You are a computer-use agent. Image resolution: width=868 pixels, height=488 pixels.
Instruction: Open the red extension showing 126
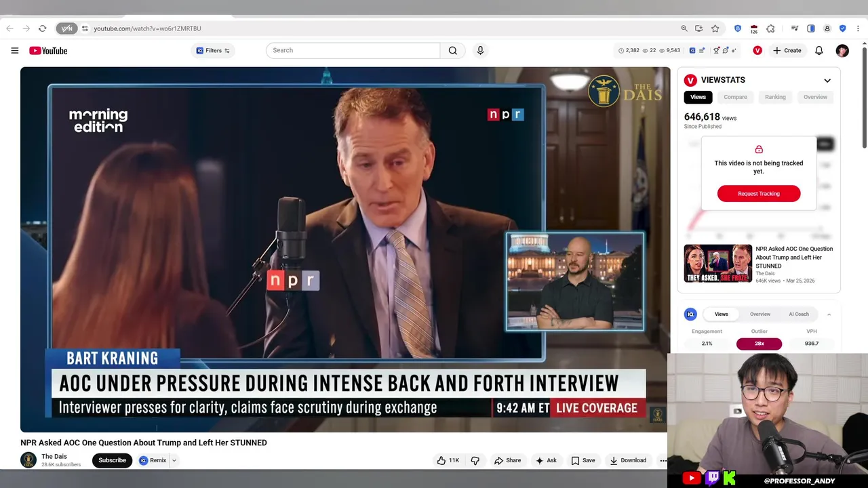(x=754, y=29)
